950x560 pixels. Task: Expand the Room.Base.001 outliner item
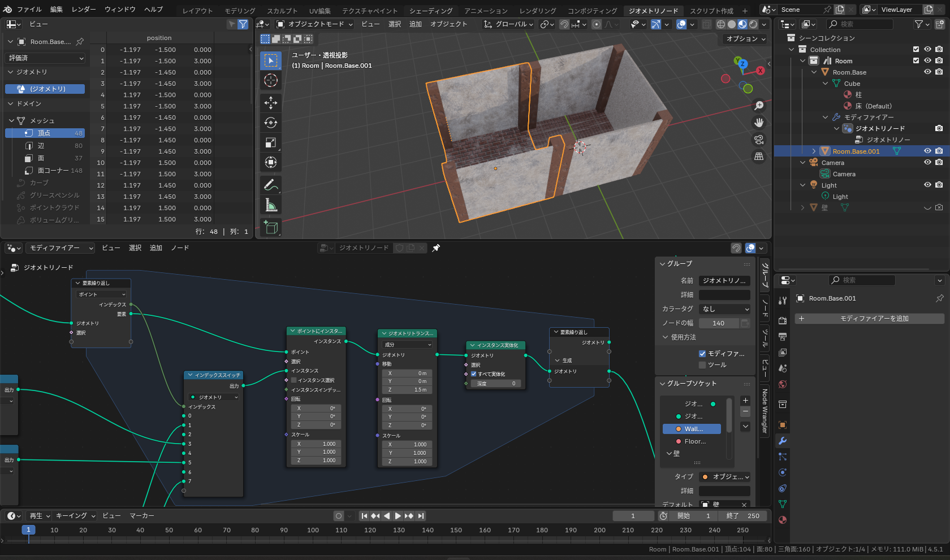pyautogui.click(x=814, y=151)
